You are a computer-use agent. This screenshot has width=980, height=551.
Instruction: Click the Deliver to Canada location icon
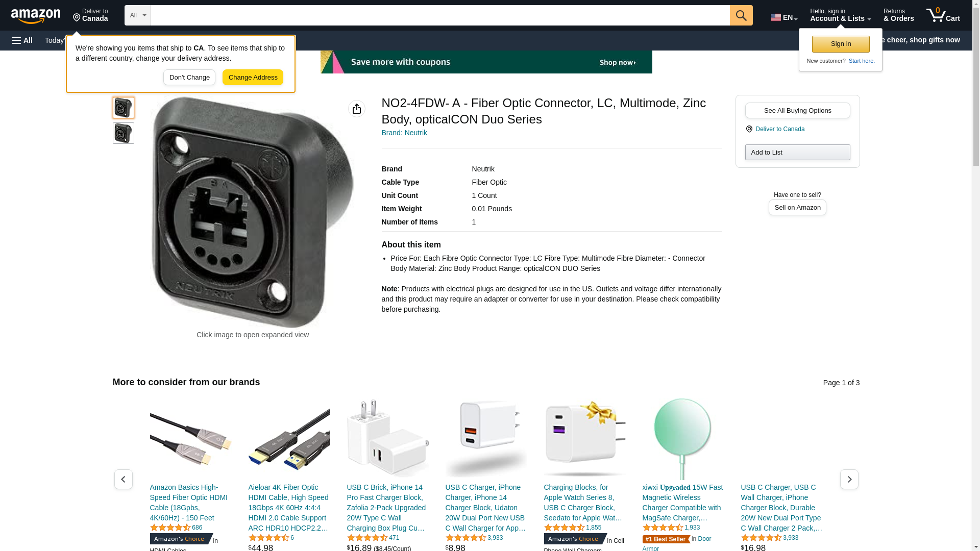(749, 129)
